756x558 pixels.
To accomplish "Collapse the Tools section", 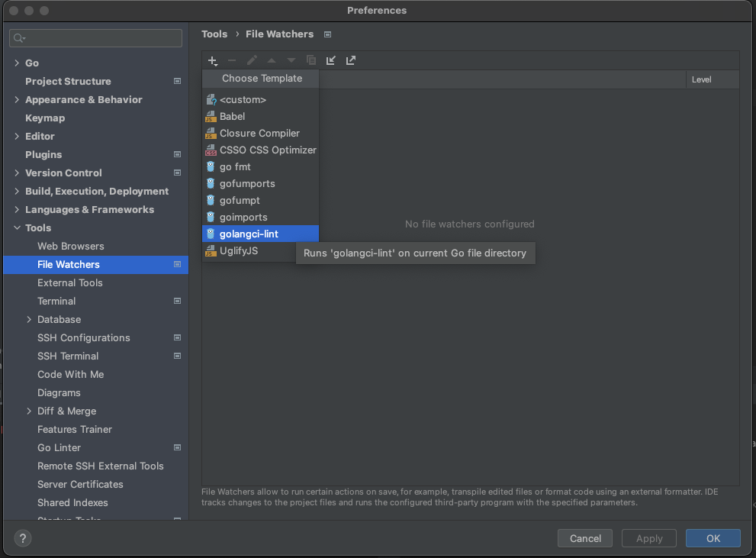I will tap(17, 227).
